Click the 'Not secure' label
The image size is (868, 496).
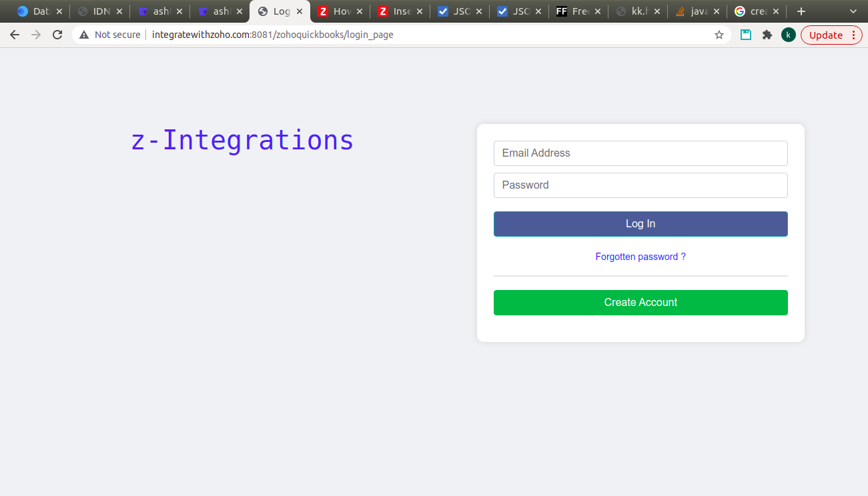pyautogui.click(x=117, y=35)
